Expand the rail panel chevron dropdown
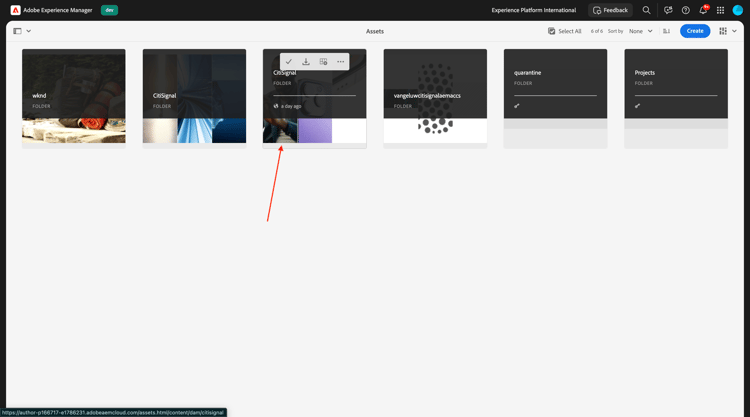The height and width of the screenshot is (417, 750). pyautogui.click(x=29, y=31)
